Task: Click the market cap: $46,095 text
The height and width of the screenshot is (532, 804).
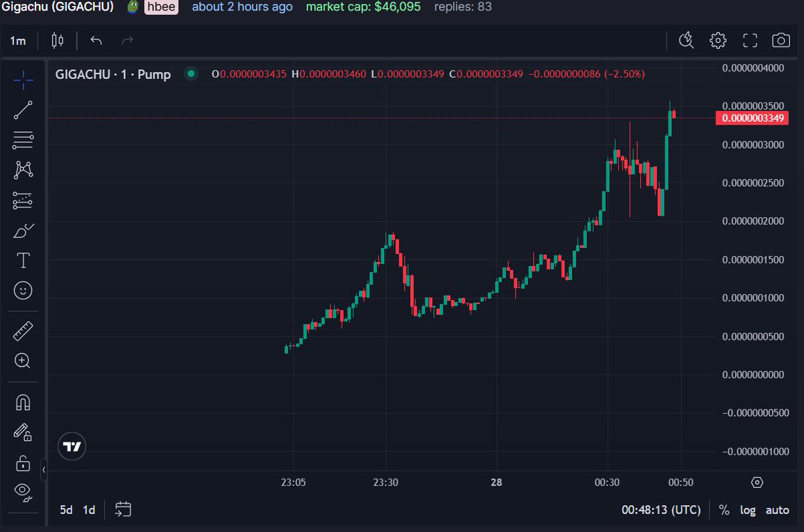Action: (x=364, y=7)
